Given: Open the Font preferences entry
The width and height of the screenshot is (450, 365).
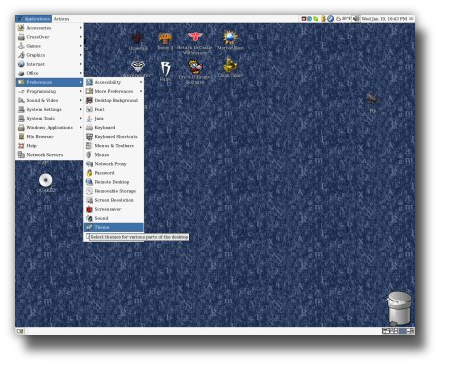Looking at the screenshot, I should tap(114, 109).
